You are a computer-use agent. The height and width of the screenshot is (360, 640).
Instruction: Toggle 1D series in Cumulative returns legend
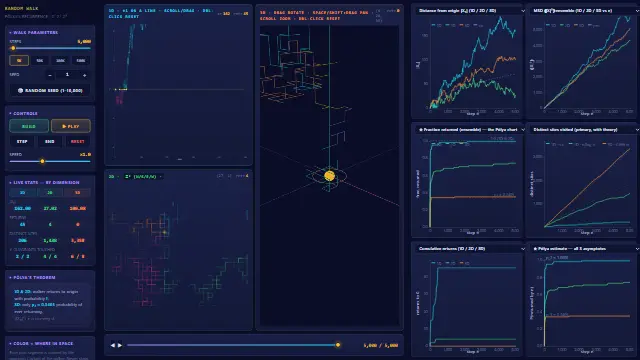(x=436, y=263)
